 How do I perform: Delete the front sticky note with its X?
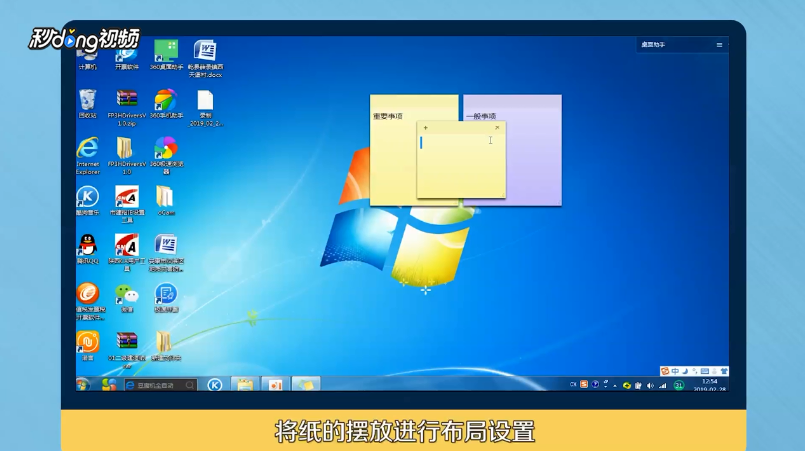tap(497, 127)
